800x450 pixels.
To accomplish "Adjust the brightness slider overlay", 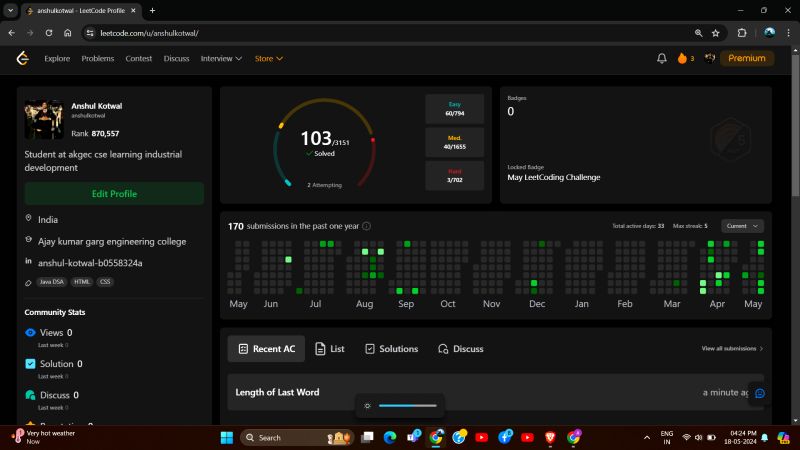I will tap(408, 406).
